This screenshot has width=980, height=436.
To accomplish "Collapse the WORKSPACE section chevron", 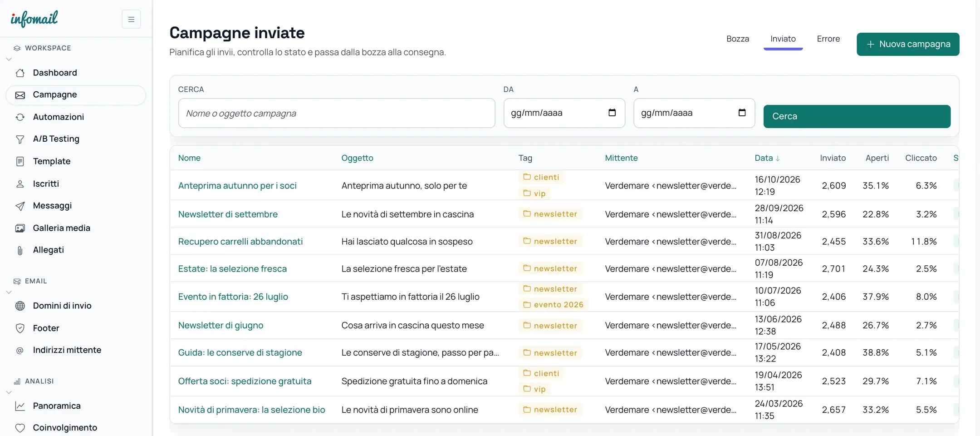I will [9, 59].
